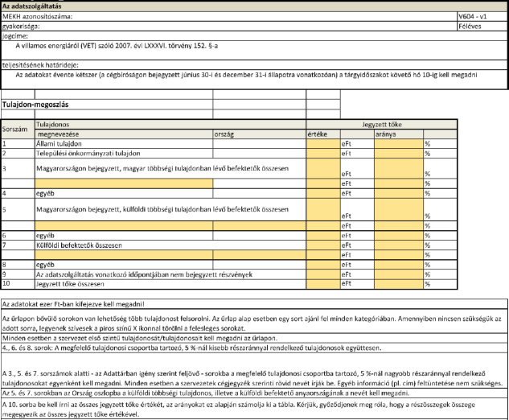Select the 'Állami tulajdon' cell

[124, 144]
